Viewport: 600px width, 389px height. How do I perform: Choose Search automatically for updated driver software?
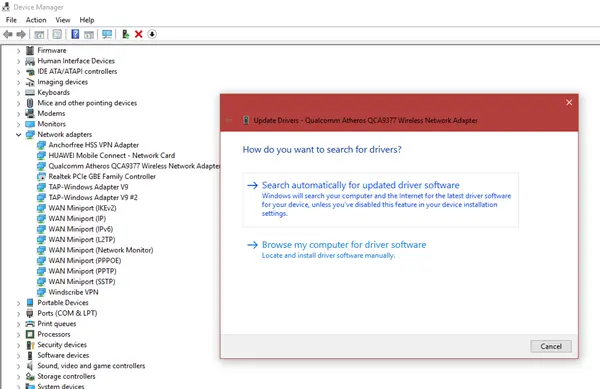[x=380, y=200]
